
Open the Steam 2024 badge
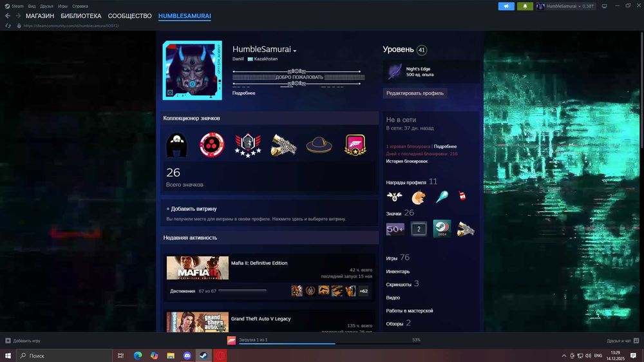442,229
